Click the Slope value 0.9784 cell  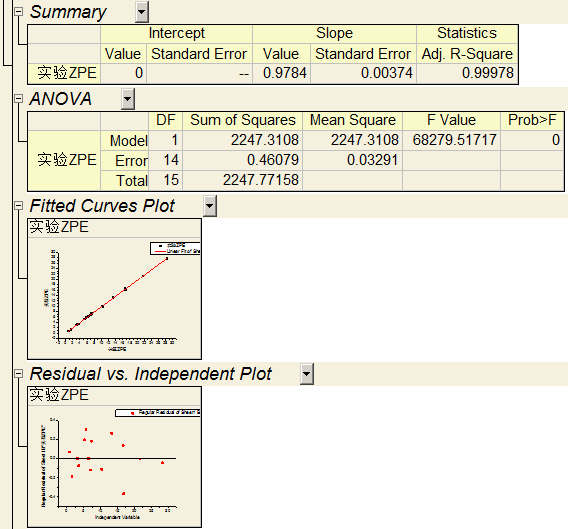(x=281, y=73)
